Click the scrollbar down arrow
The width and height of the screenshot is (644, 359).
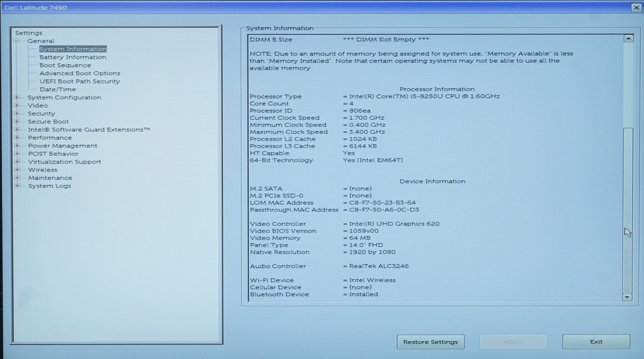pos(627,297)
